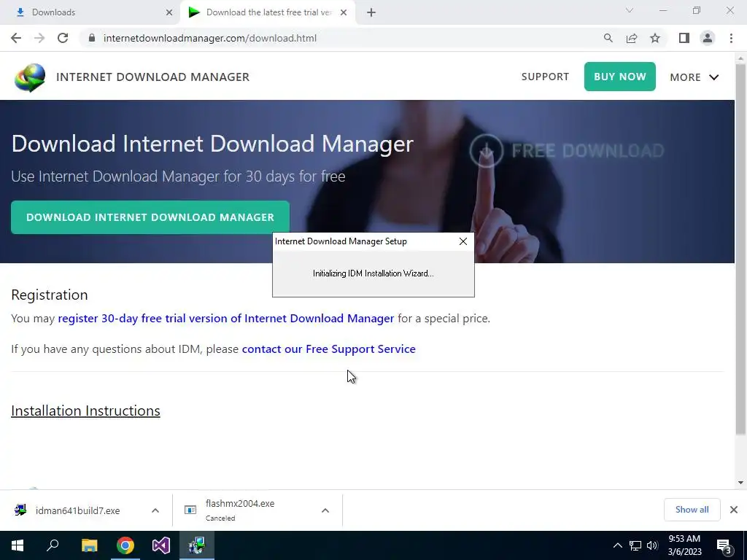Click the padlock site info icon
The height and width of the screenshot is (560, 747).
pyautogui.click(x=92, y=38)
